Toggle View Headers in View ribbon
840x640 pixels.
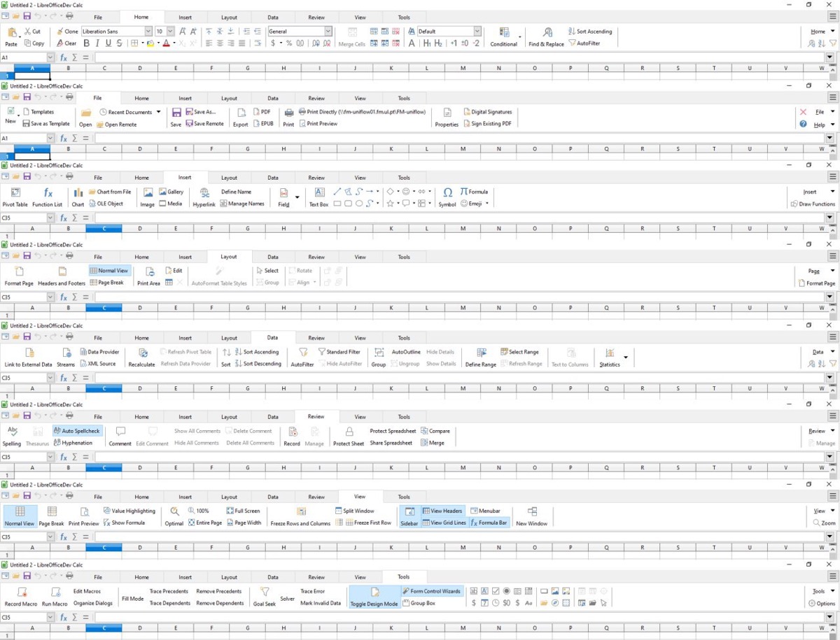tap(442, 511)
